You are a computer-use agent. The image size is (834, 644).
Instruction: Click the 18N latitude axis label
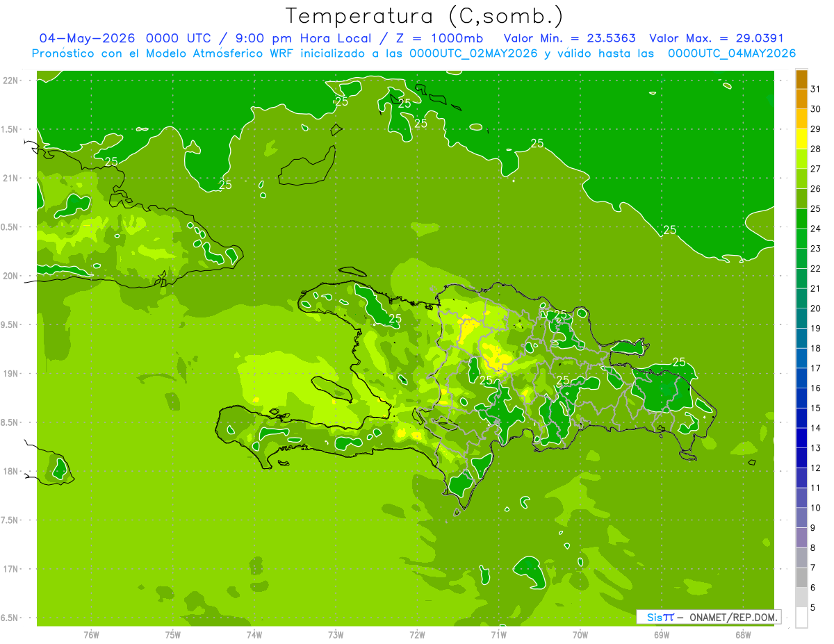tap(11, 471)
